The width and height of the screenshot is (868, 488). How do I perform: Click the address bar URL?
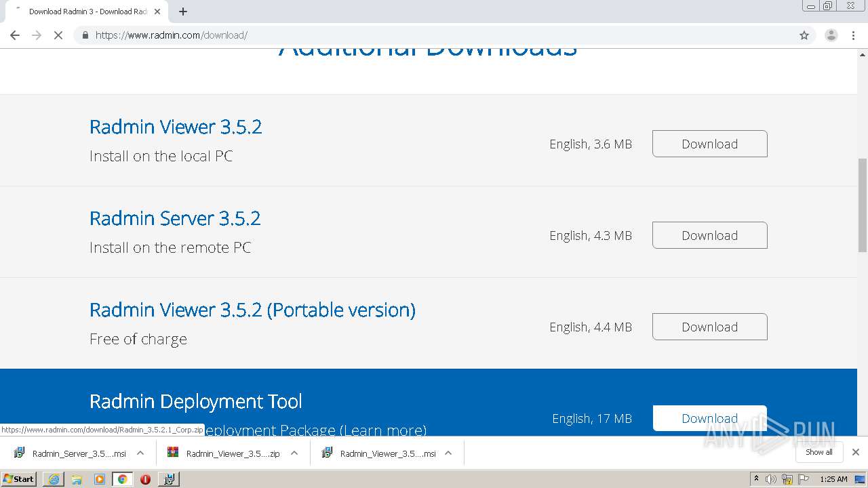pos(171,35)
